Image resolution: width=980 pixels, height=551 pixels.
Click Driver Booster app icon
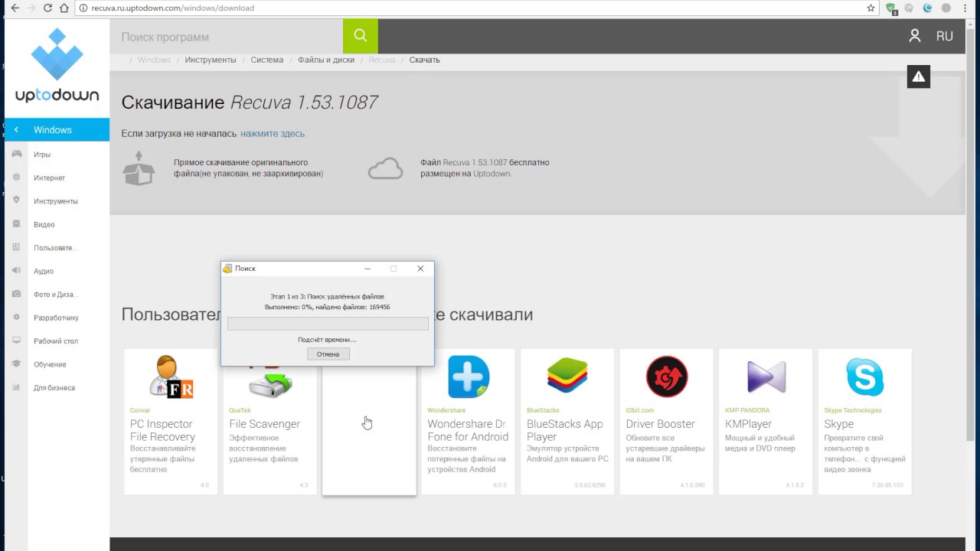[667, 377]
